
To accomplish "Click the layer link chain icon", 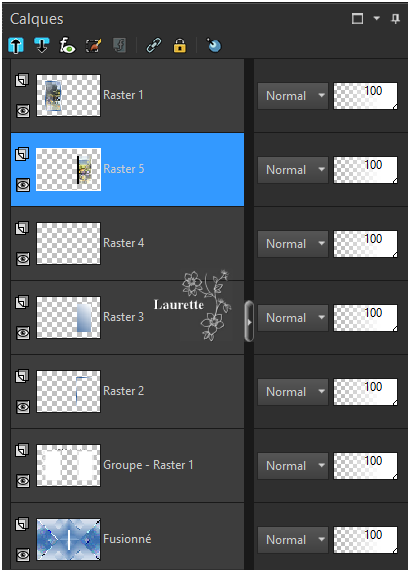I will point(154,46).
